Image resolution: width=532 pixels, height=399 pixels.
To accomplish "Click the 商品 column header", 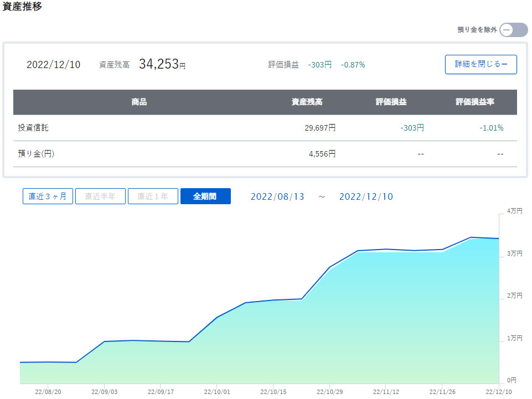I will pos(139,102).
